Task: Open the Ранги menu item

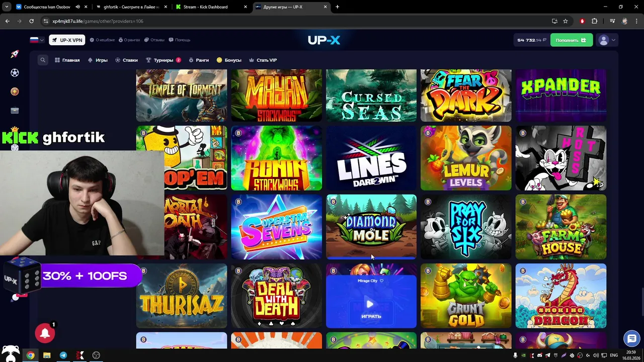Action: (x=199, y=60)
